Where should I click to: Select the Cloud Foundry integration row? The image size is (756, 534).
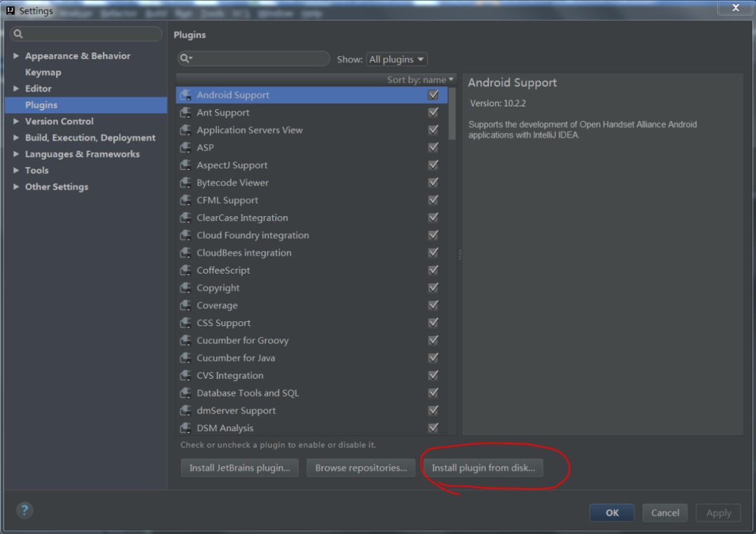[x=311, y=235]
